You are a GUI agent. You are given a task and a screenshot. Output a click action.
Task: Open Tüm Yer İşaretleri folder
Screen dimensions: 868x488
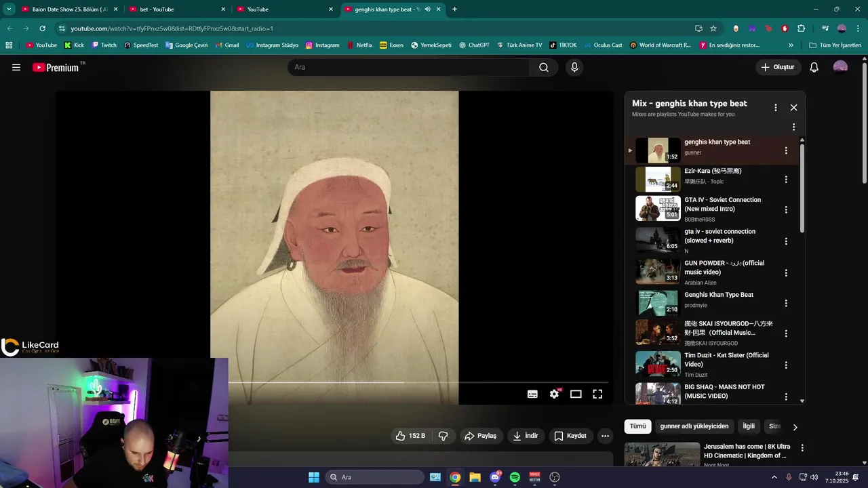835,45
